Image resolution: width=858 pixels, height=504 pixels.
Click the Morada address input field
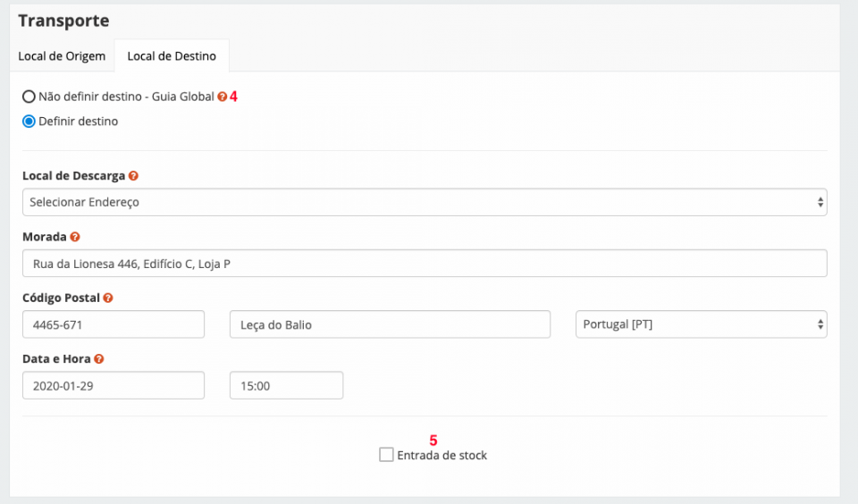(x=425, y=264)
